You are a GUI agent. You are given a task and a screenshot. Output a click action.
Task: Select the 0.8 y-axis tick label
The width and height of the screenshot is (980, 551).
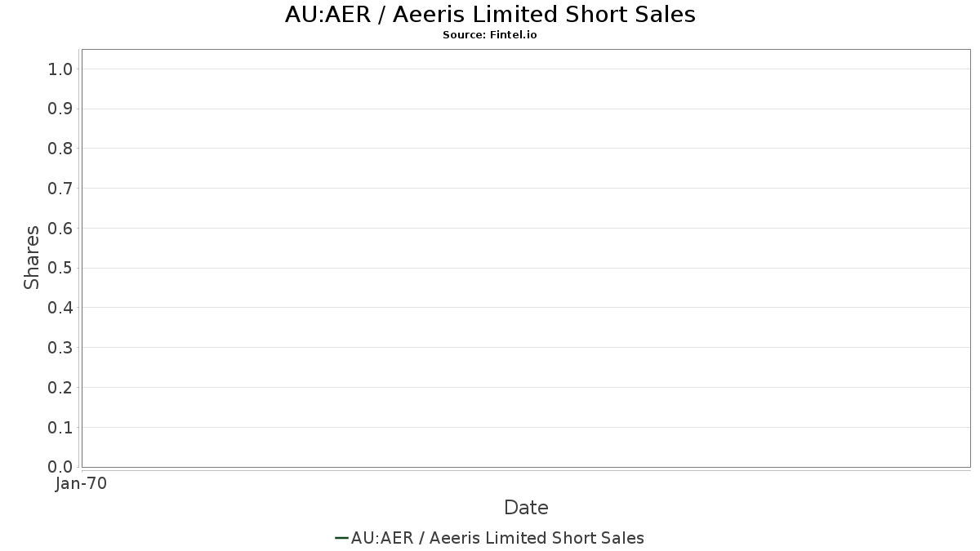(60, 149)
